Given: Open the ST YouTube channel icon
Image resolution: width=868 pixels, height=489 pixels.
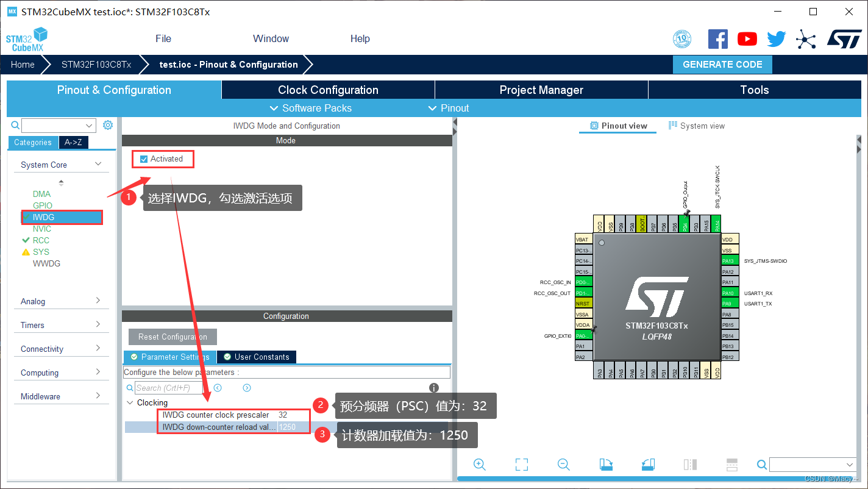Looking at the screenshot, I should [747, 39].
